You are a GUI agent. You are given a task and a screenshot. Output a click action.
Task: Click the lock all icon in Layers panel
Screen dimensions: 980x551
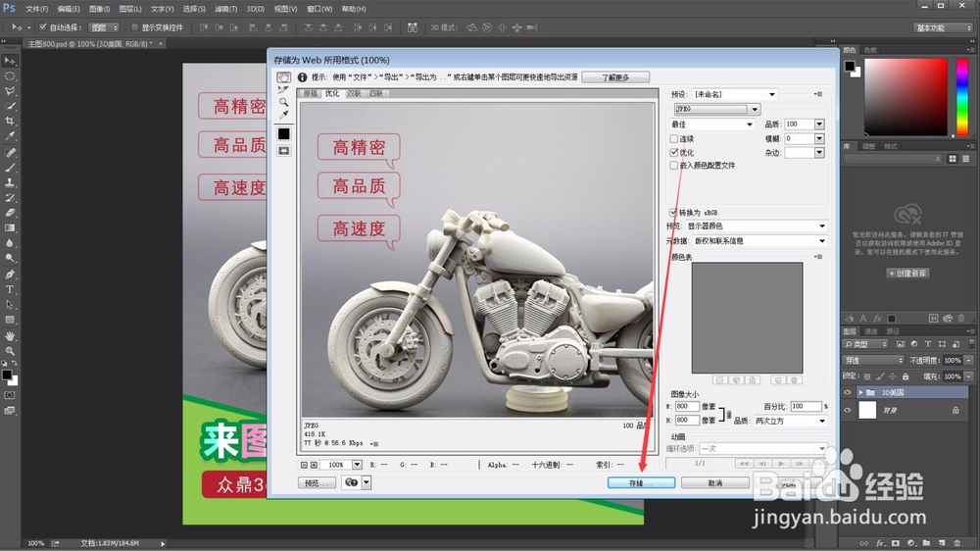(x=905, y=376)
